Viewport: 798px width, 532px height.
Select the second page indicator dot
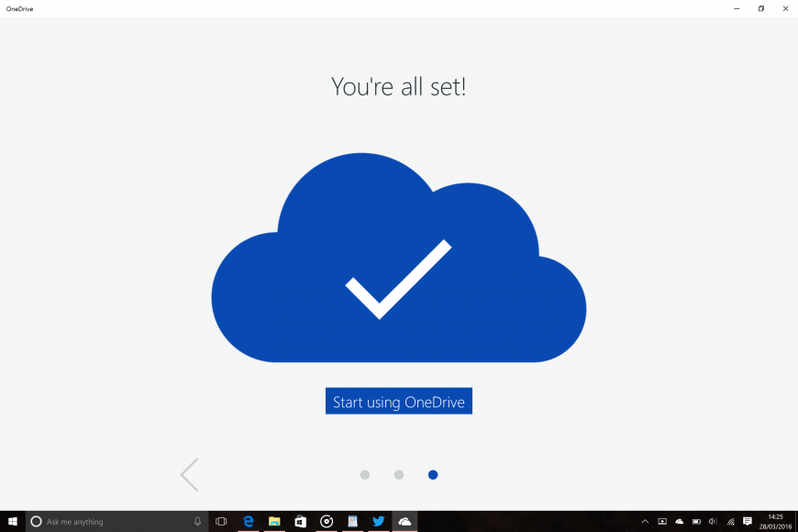(399, 474)
